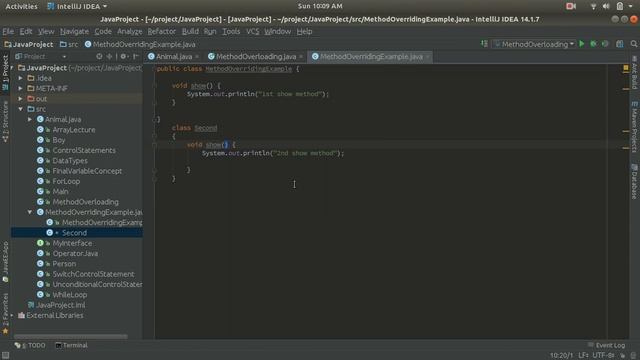This screenshot has width=640, height=360.
Task: Open the Event Log button
Action: click(607, 345)
